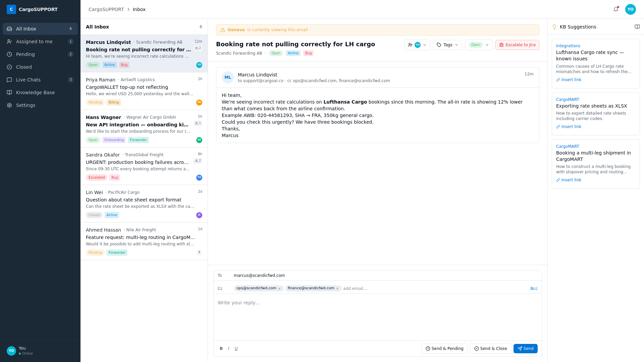Apply bold formatting in reply editor
Viewport: 644px width, 362px height.
[221, 349]
